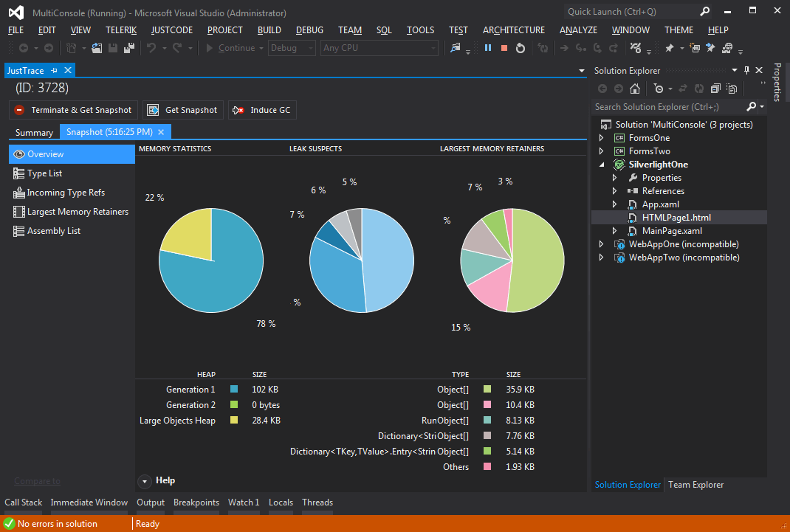Click RunObject[] teal color swatch

point(487,420)
